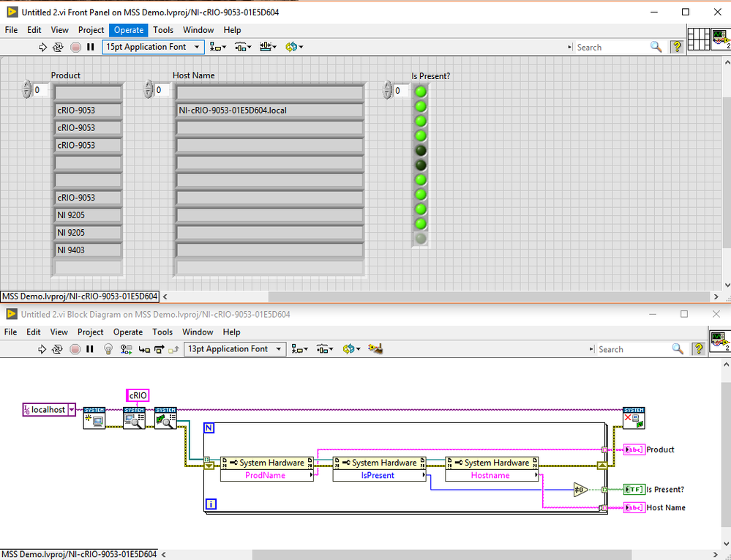Screen dimensions: 731x560
Task: Click Initialize Session System VI node
Action: point(94,418)
